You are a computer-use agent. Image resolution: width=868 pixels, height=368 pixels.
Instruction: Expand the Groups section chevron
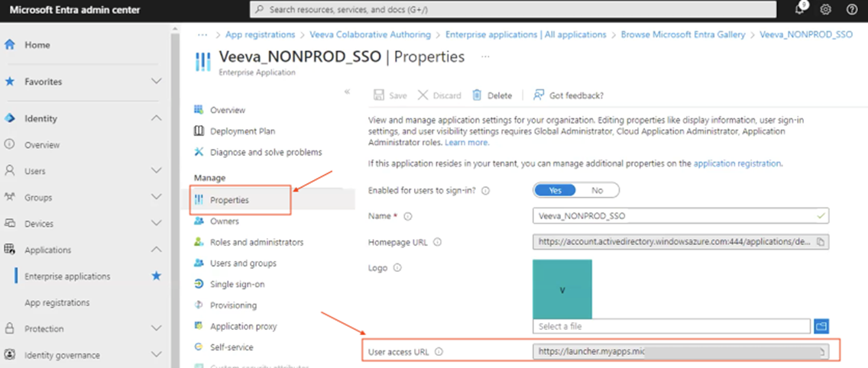(x=157, y=197)
